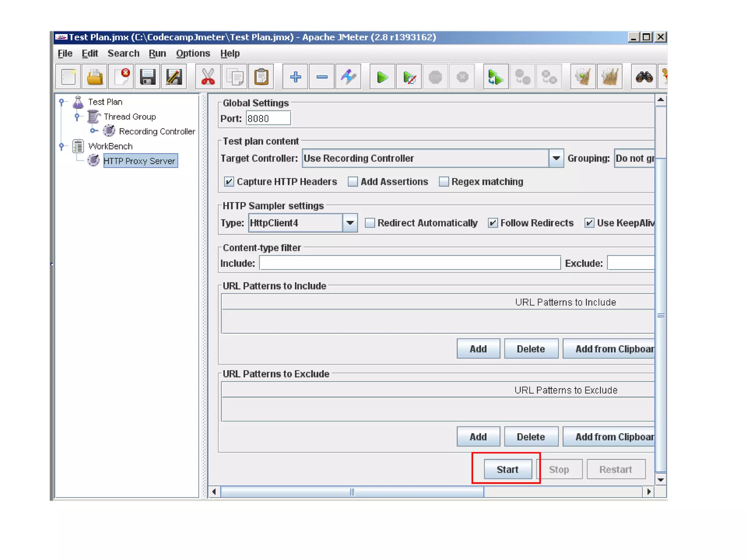Tick the Redirect Automatically checkbox
This screenshot has width=747, height=560.
coord(370,223)
